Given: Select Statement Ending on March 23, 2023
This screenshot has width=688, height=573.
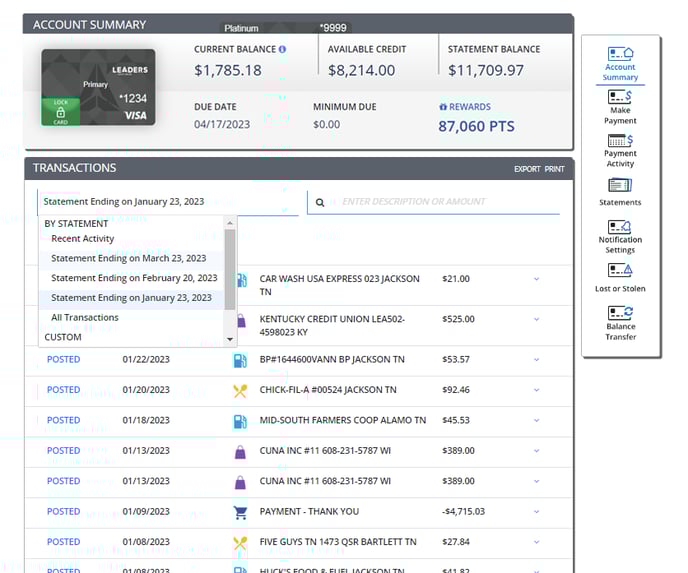Looking at the screenshot, I should tap(129, 258).
